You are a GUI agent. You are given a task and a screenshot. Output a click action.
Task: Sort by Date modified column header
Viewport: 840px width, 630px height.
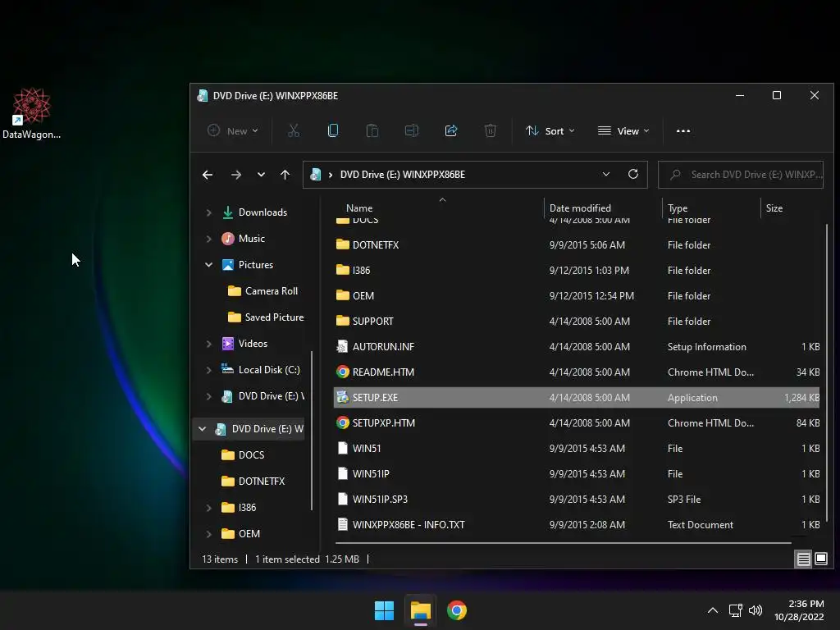coord(603,208)
